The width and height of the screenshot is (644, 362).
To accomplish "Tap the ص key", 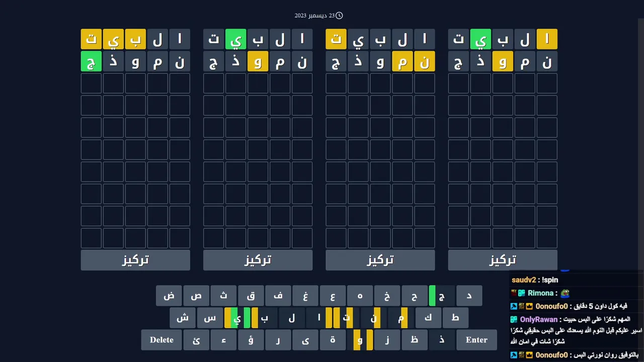I will 196,296.
